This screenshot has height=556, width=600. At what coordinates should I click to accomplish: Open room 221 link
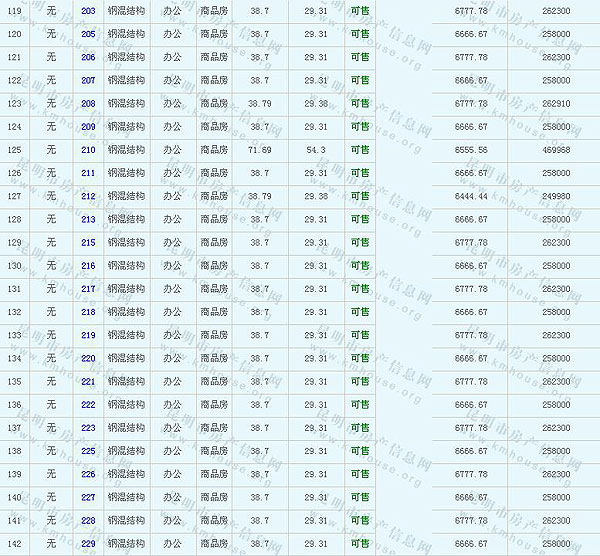pos(88,381)
